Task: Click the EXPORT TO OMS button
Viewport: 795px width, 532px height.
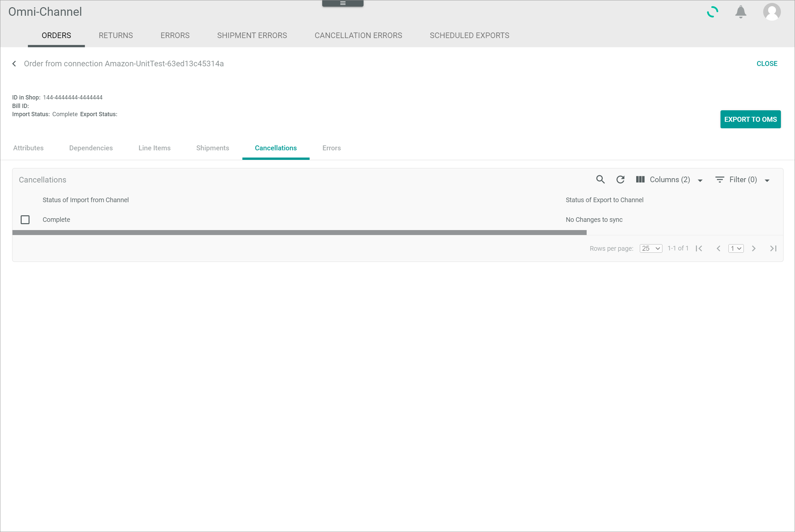Action: click(x=750, y=119)
